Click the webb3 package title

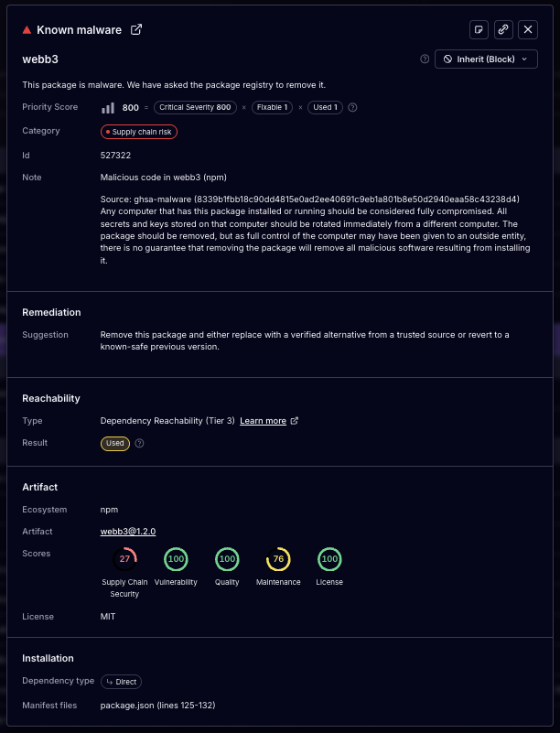pyautogui.click(x=40, y=59)
